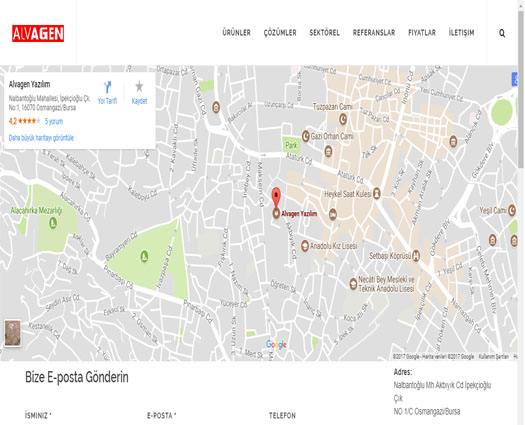Click the red Alvagen Yazılım map pin
The image size is (525, 425).
point(276,198)
